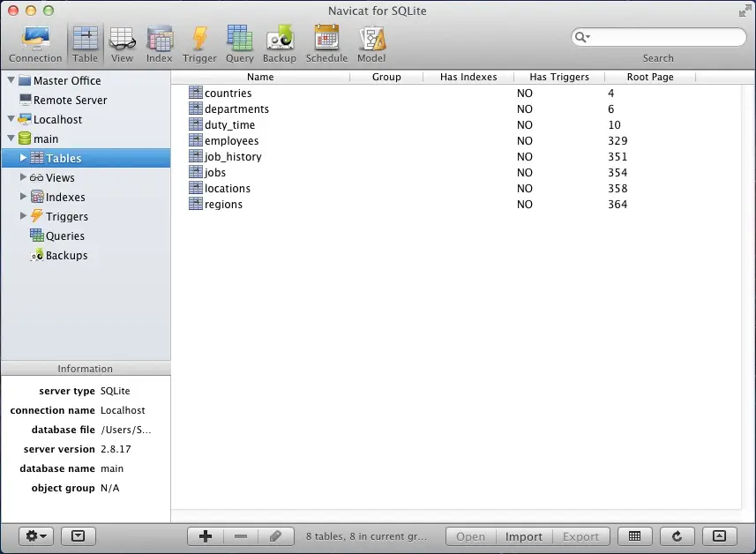The height and width of the screenshot is (554, 756).
Task: Select the jobs table row
Action: click(455, 172)
